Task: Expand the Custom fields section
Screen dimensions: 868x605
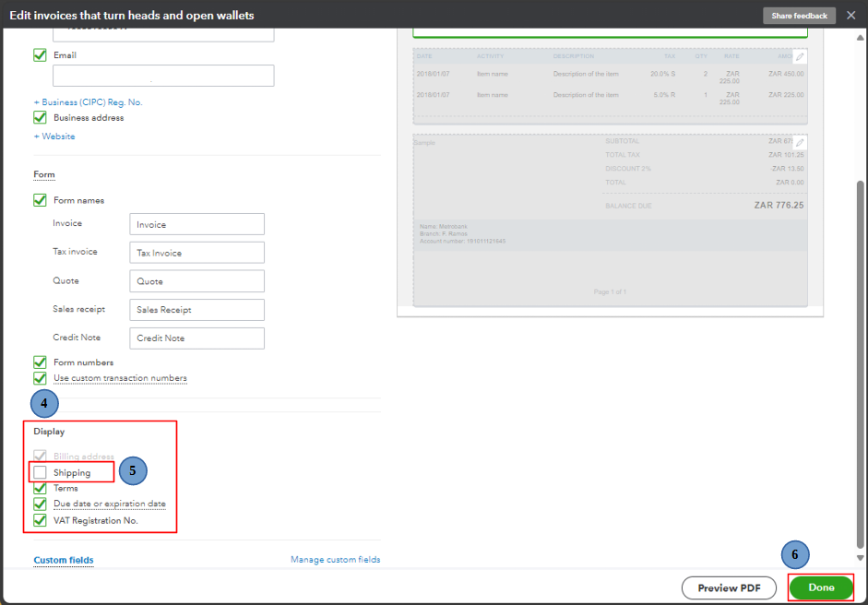Action: pos(64,560)
